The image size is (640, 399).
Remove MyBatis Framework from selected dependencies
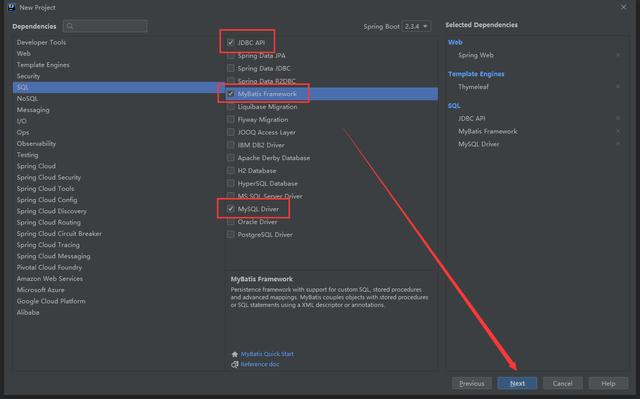pos(618,131)
